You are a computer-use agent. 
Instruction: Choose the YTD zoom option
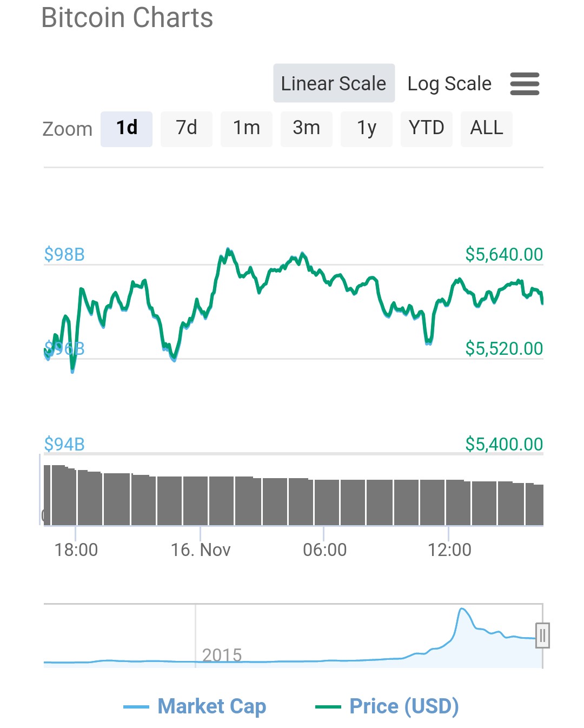(x=426, y=128)
